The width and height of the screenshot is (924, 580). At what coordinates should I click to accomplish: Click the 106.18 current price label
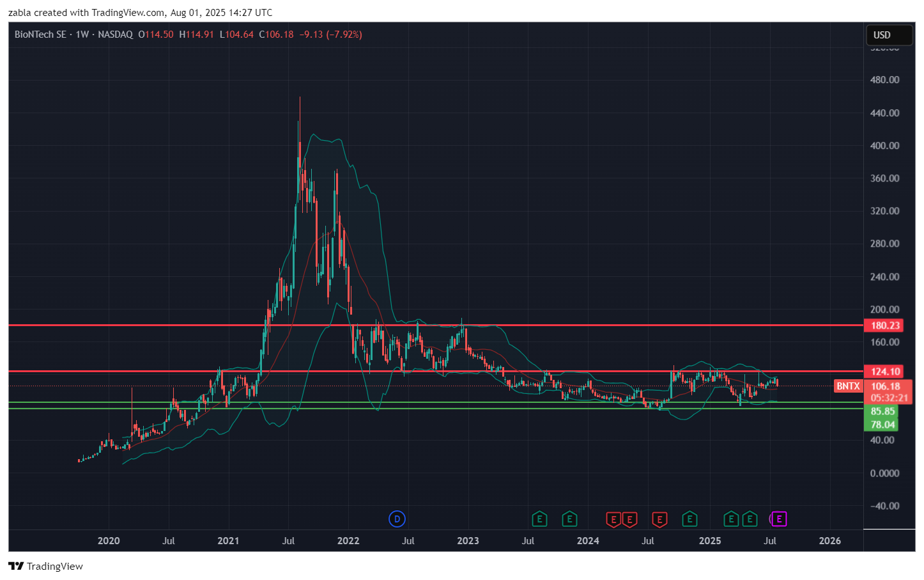click(x=886, y=386)
